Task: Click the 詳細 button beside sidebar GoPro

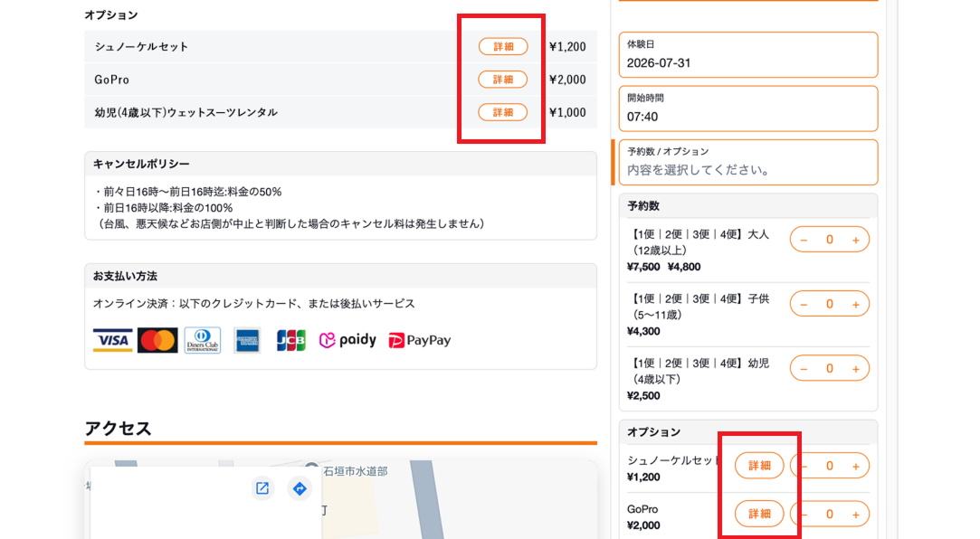Action: (x=759, y=514)
